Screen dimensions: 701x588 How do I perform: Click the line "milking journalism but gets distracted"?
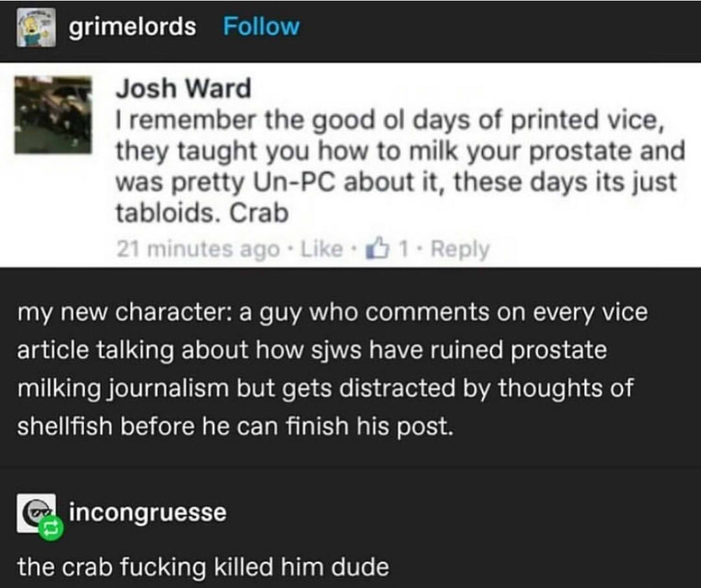coord(326,388)
